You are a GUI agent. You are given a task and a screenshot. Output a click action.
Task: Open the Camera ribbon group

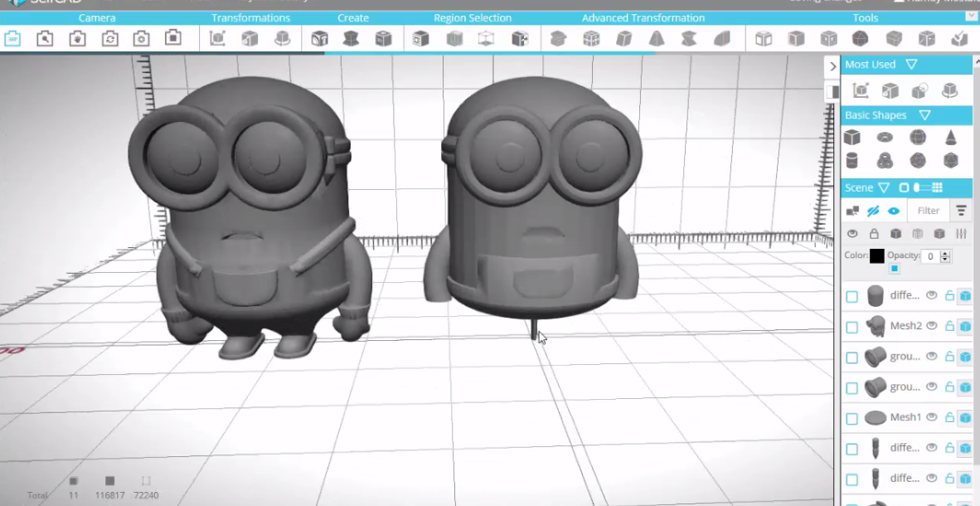(x=97, y=18)
